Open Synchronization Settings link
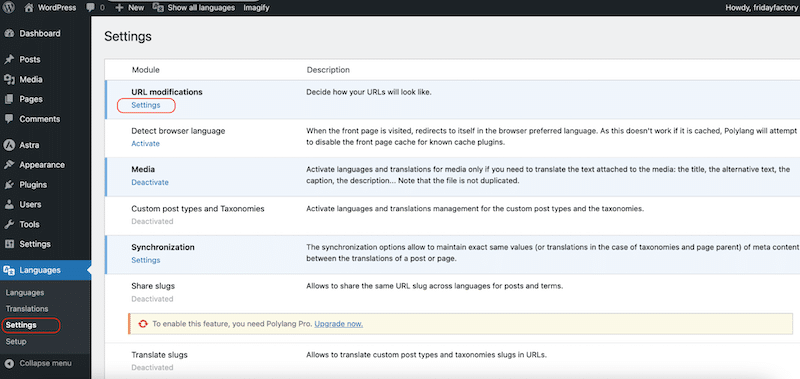 point(146,260)
